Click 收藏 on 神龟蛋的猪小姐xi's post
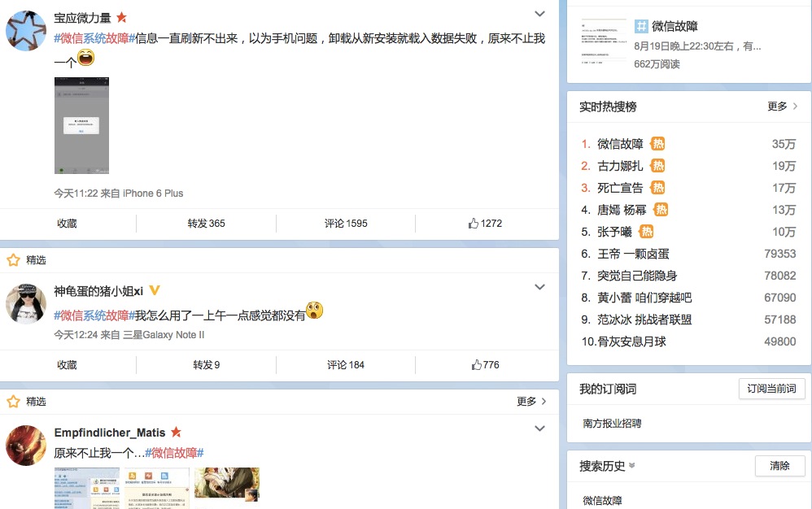Screen dimensions: 812x509 (67, 365)
